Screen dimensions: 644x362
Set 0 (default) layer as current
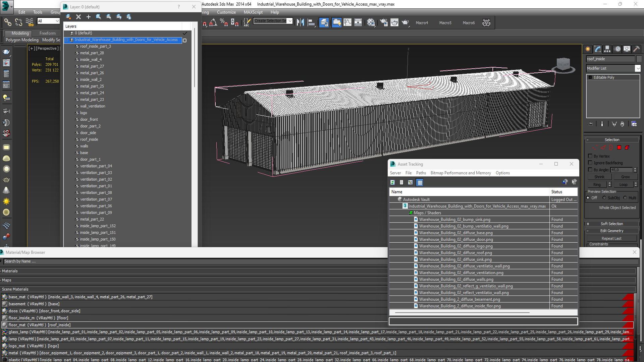tap(185, 33)
